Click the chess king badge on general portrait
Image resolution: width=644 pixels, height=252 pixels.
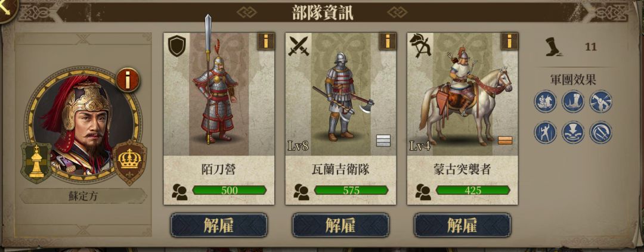36,163
